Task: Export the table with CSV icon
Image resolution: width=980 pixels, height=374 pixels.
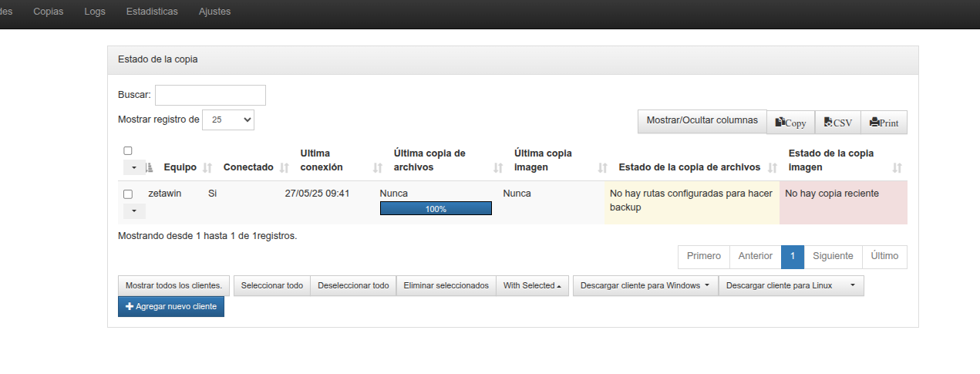Action: (837, 123)
